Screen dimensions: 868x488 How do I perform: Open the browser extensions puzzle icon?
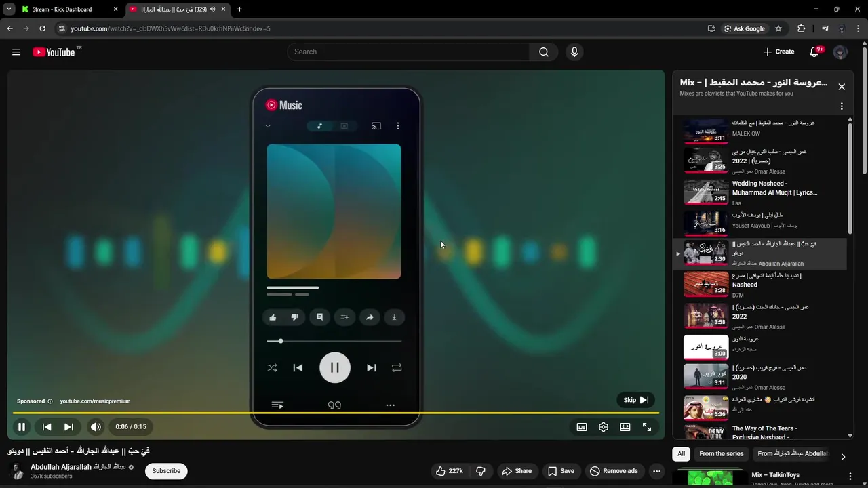801,28
